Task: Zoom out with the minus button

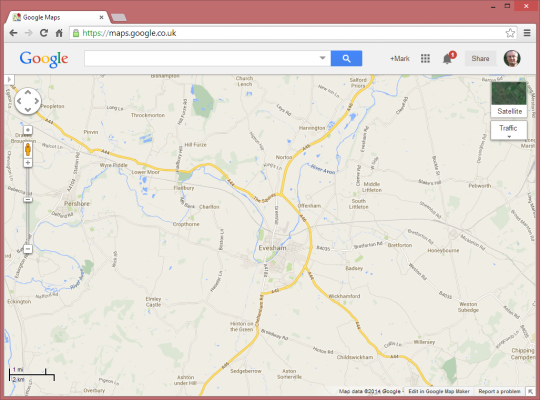Action: tap(28, 249)
